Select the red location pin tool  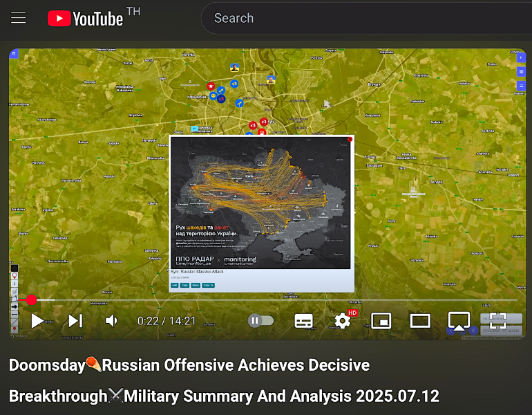tap(15, 276)
